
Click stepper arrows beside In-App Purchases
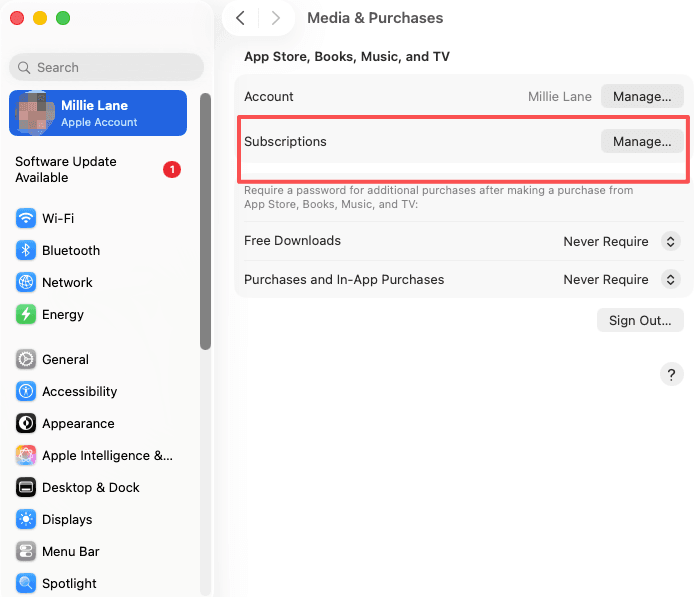coord(670,280)
